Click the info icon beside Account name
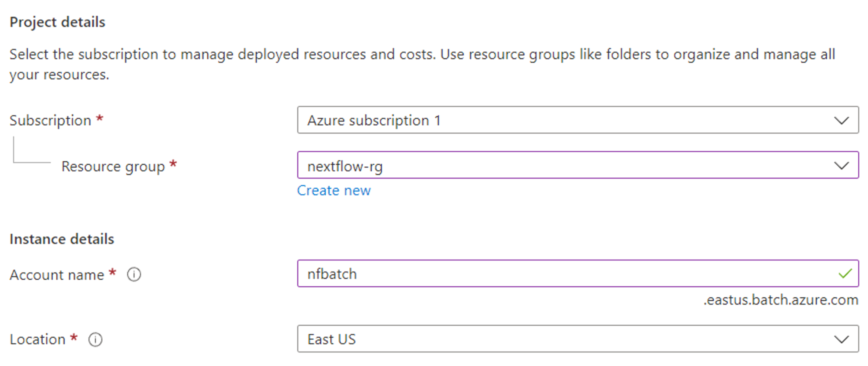868x366 pixels. click(x=134, y=274)
